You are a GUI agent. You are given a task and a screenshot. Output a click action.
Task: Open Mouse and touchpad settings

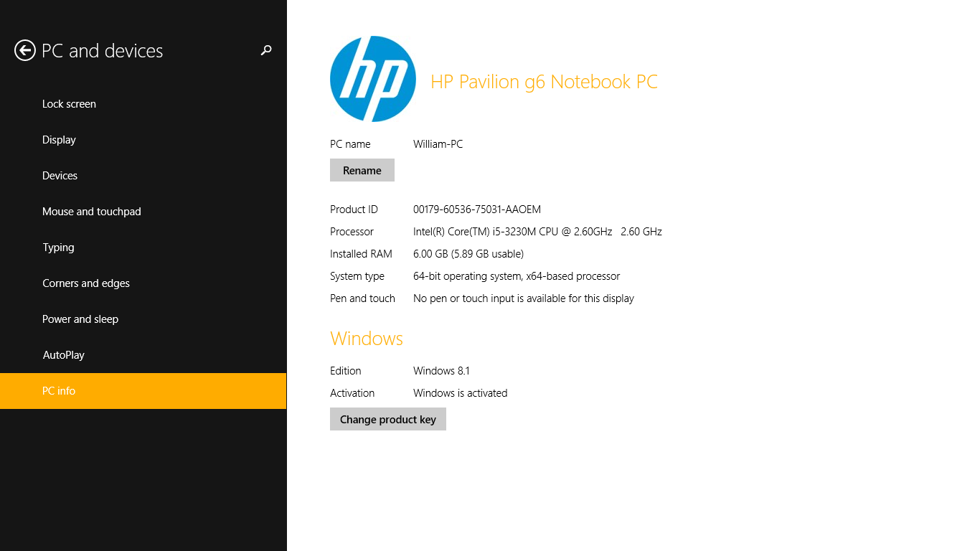pyautogui.click(x=91, y=212)
